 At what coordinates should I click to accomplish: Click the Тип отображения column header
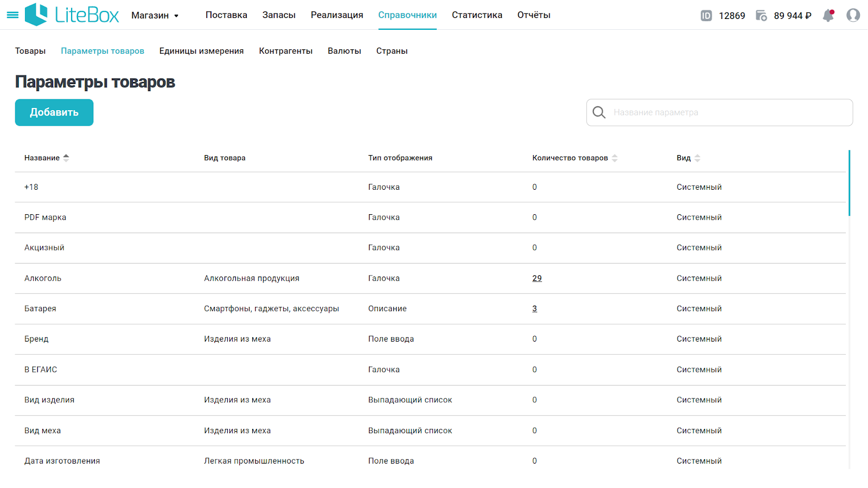[x=400, y=158]
